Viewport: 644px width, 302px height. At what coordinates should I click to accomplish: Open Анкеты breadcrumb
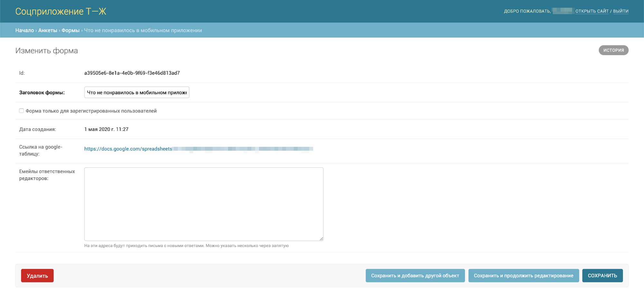click(x=48, y=30)
